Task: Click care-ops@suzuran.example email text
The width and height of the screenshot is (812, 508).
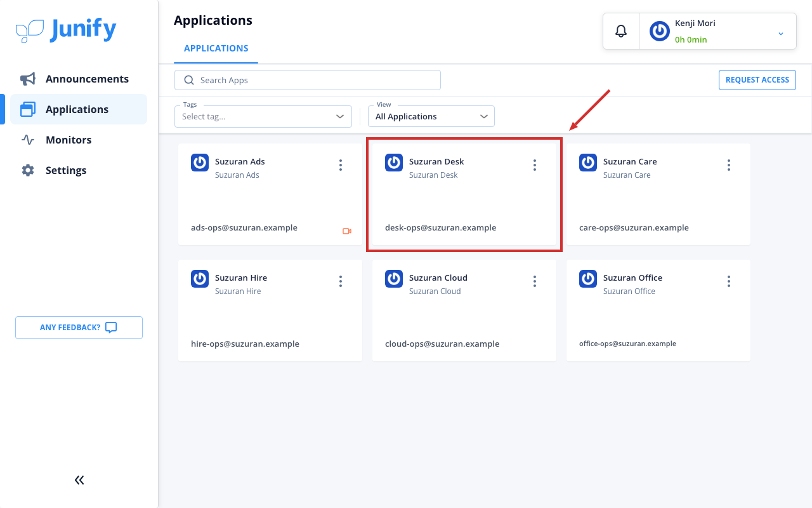Action: point(634,227)
